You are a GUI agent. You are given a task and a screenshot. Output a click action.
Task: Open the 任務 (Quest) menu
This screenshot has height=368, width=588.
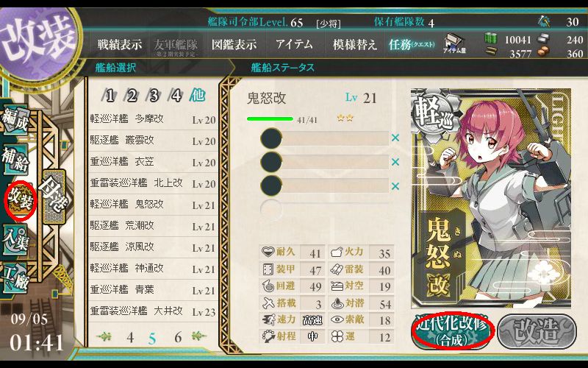tap(412, 45)
